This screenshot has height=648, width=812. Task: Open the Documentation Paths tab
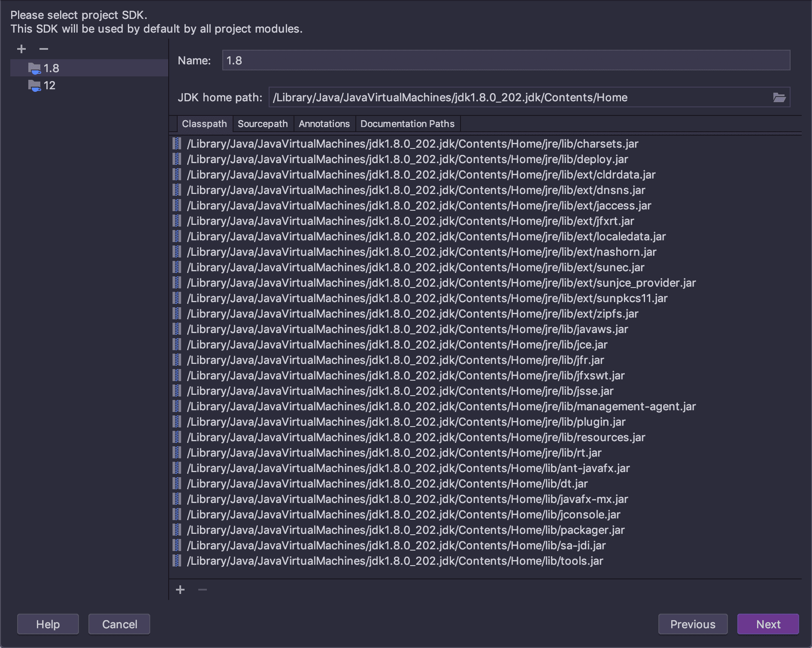[x=407, y=124]
